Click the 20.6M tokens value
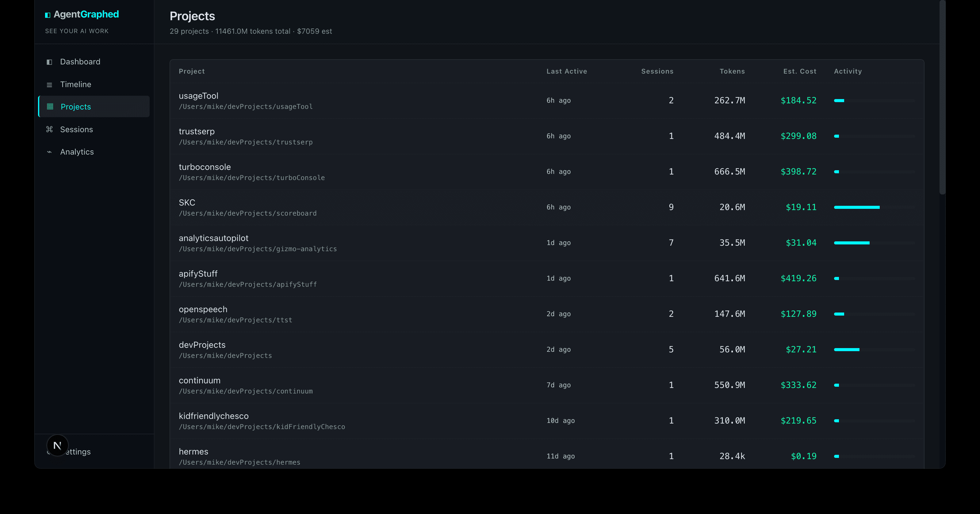Screen dimensions: 980x514 click(x=732, y=207)
